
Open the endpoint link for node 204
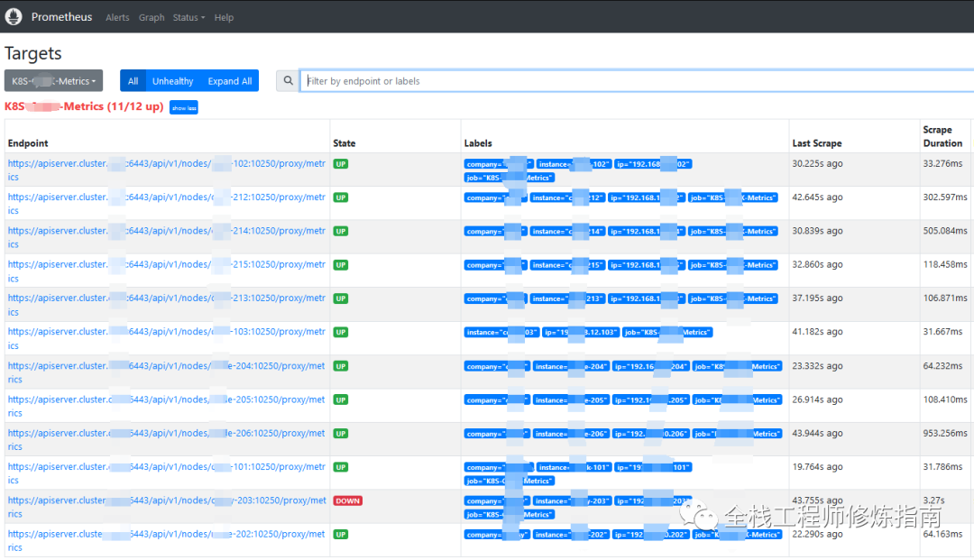(x=167, y=372)
